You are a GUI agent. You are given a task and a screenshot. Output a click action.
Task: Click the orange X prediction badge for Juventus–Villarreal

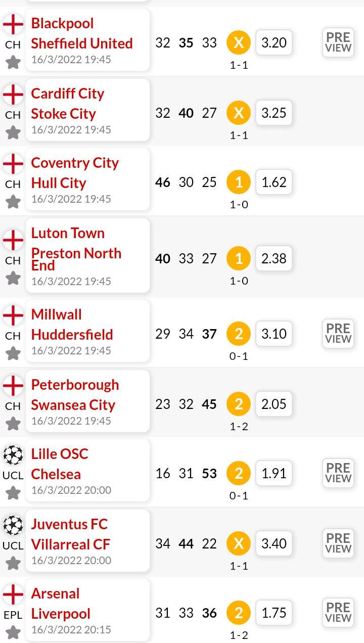click(239, 543)
